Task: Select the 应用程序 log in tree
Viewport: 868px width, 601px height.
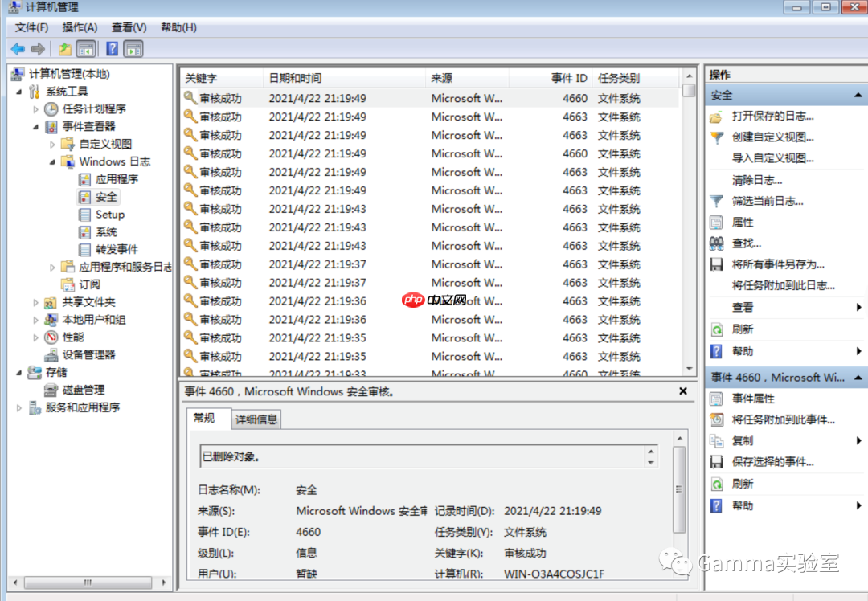Action: click(x=117, y=179)
